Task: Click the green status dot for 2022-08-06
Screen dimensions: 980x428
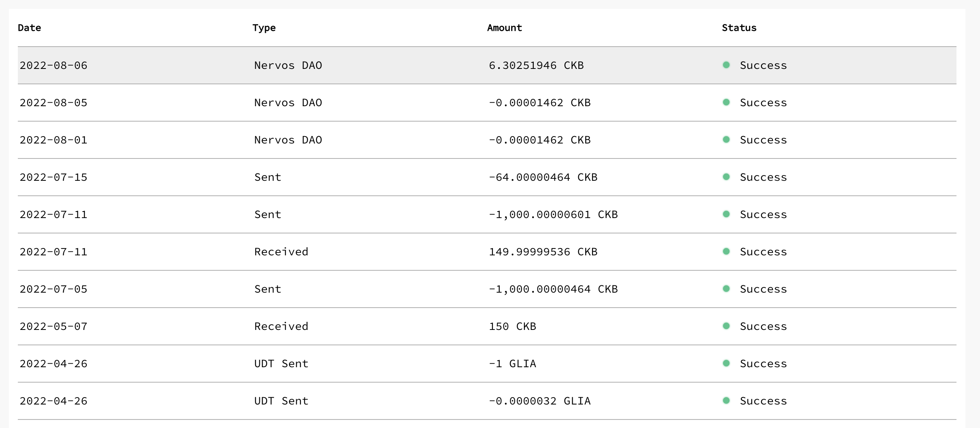Action: tap(726, 65)
